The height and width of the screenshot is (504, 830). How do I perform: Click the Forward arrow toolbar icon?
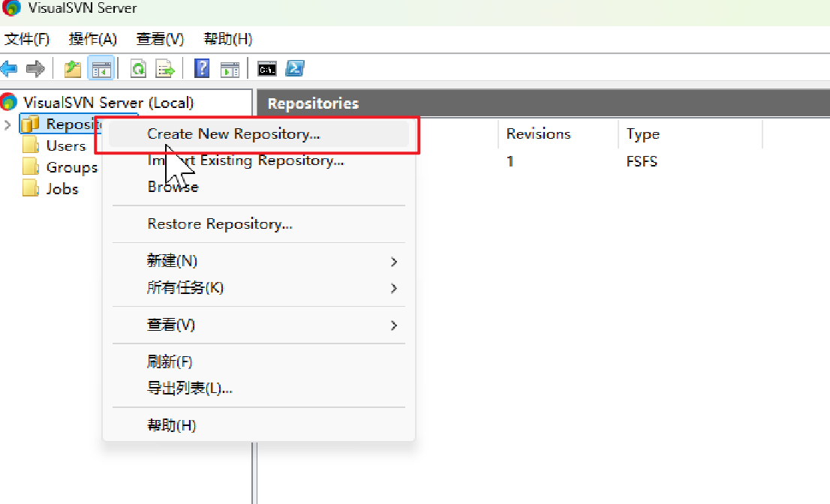(x=35, y=69)
